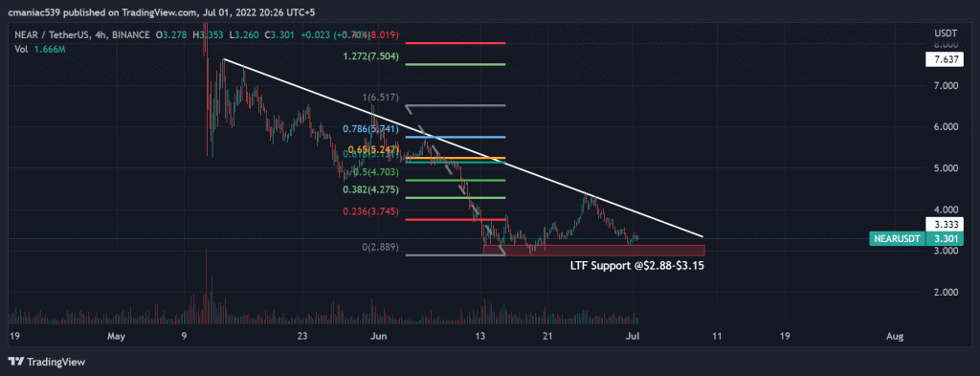Click the TradingView logo icon

(x=16, y=362)
